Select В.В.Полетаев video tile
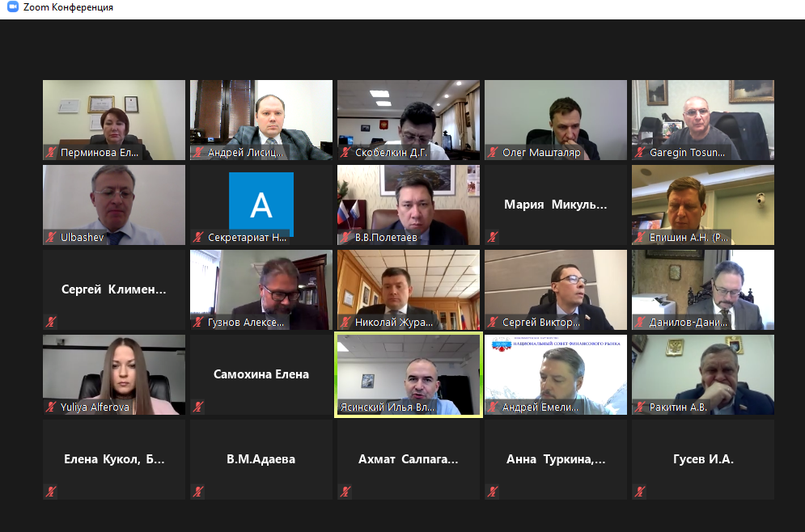 tap(409, 205)
